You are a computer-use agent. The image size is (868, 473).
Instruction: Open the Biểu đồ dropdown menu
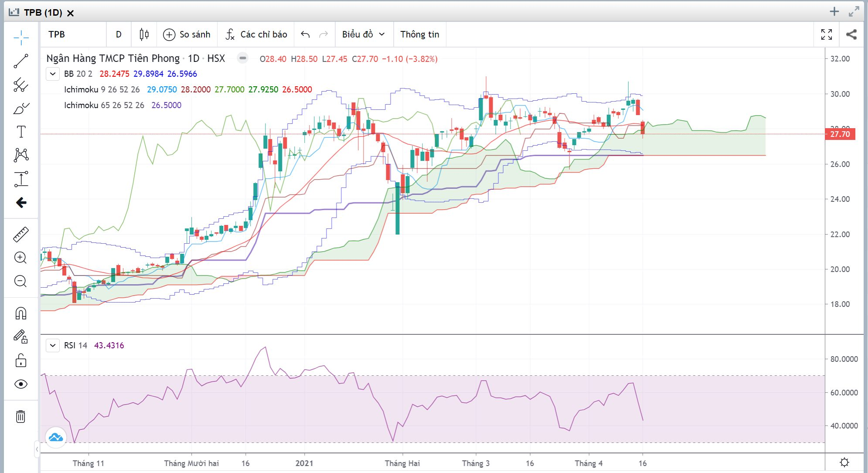tap(364, 34)
